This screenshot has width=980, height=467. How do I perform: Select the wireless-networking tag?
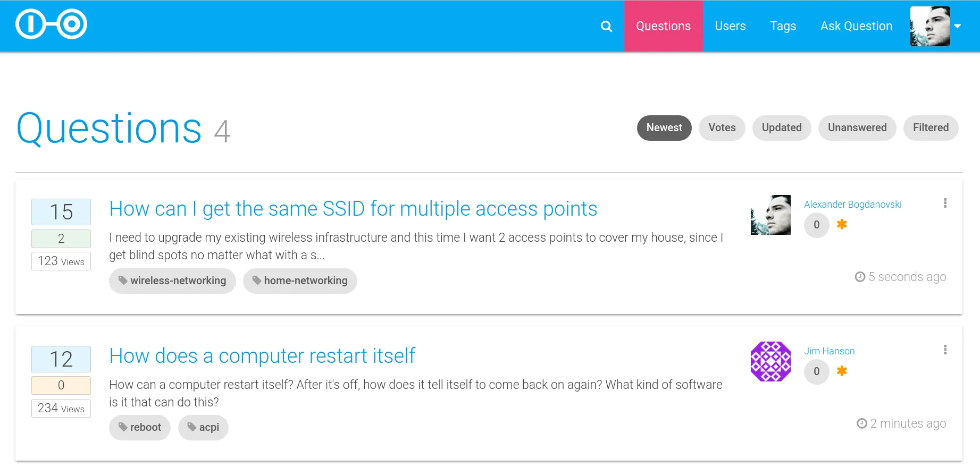click(x=172, y=281)
